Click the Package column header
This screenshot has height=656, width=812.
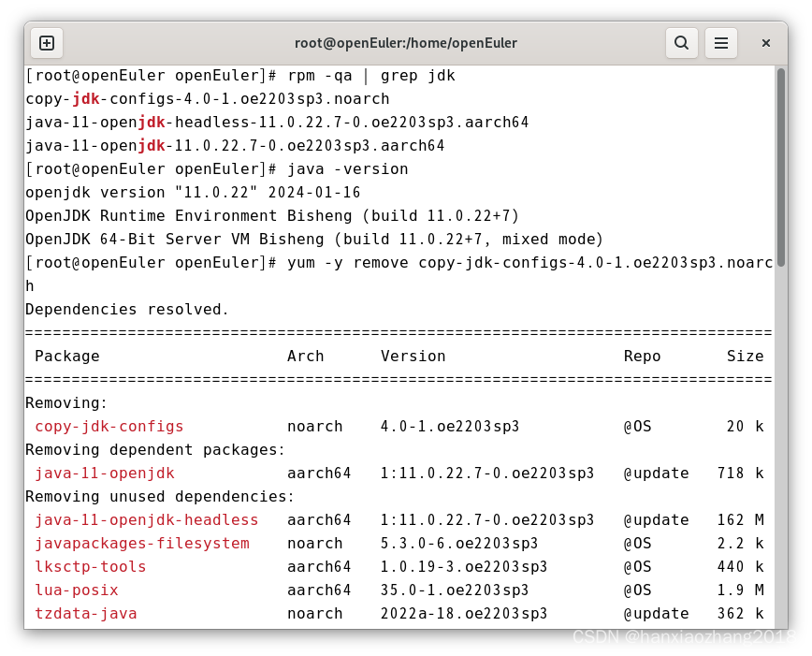(66, 357)
